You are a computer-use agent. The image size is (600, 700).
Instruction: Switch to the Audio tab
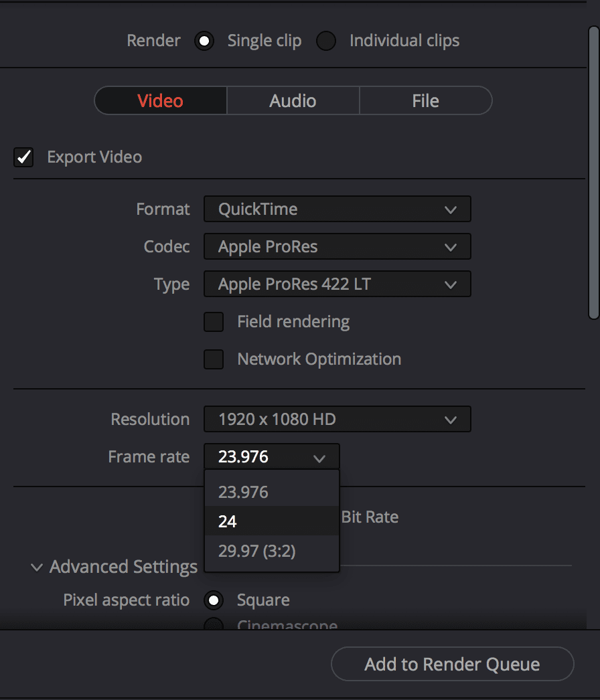[293, 101]
